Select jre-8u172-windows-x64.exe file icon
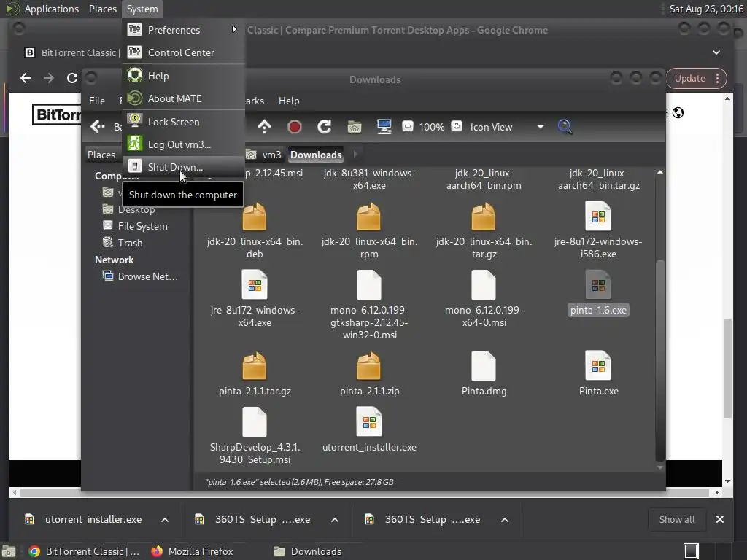The width and height of the screenshot is (747, 560). pyautogui.click(x=255, y=285)
